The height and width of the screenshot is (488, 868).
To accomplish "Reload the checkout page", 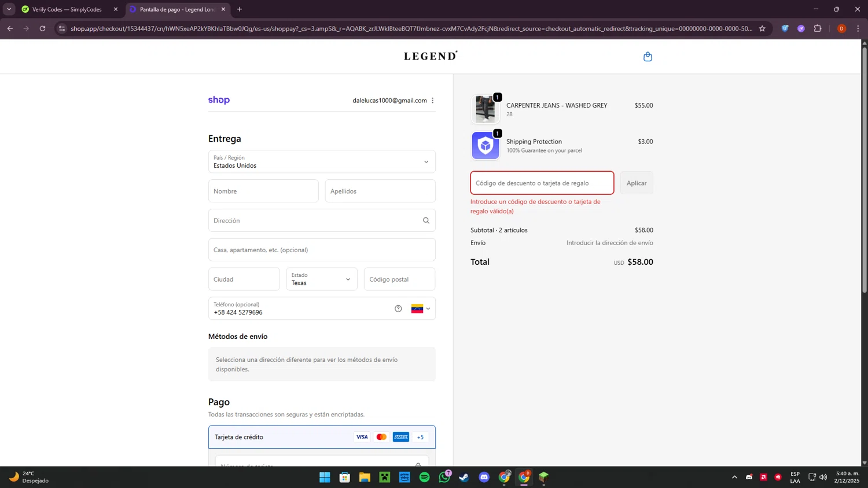I will coord(42,28).
